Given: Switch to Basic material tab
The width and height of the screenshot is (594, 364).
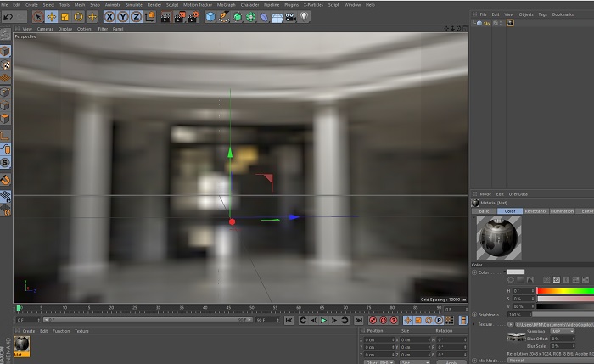Looking at the screenshot, I should pyautogui.click(x=485, y=211).
